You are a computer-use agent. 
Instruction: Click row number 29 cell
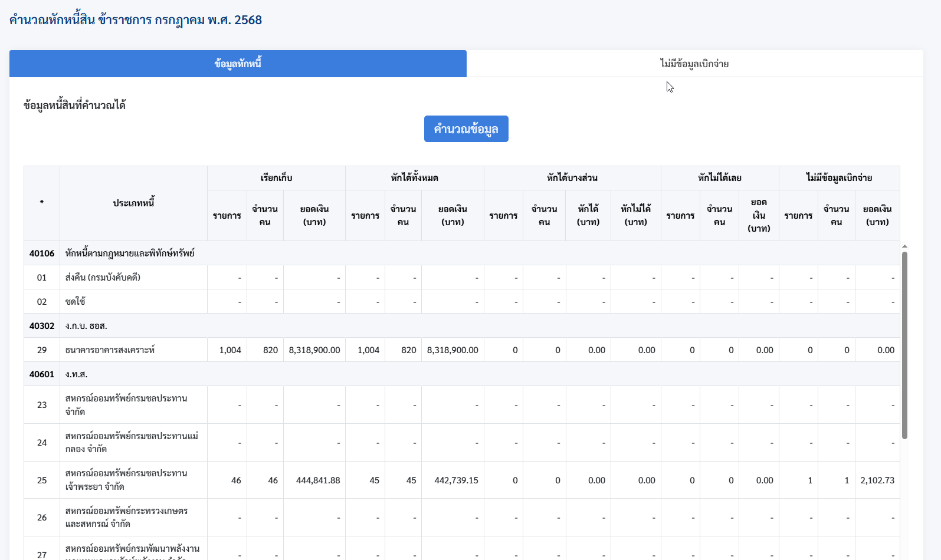click(x=42, y=350)
